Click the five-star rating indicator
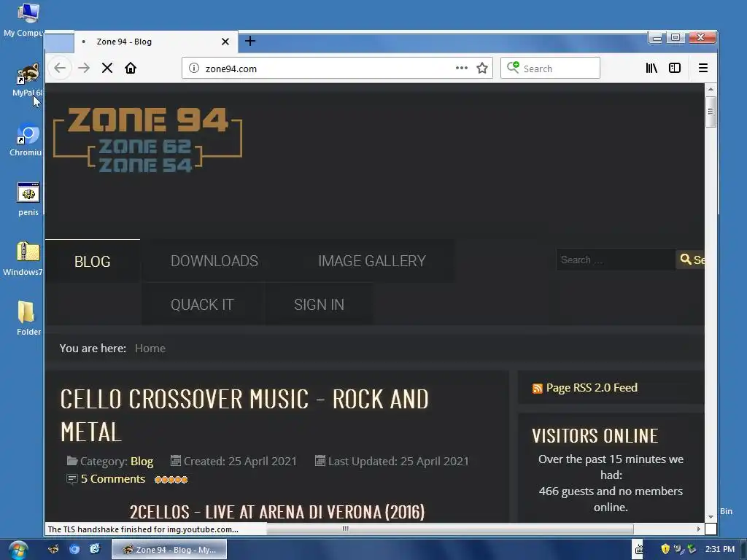 [171, 479]
